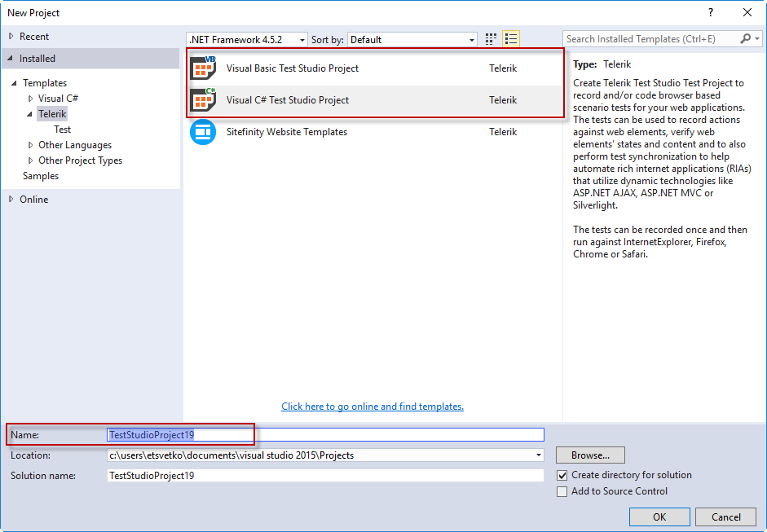The width and height of the screenshot is (767, 532).
Task: Click the search magnifier icon
Action: 746,38
